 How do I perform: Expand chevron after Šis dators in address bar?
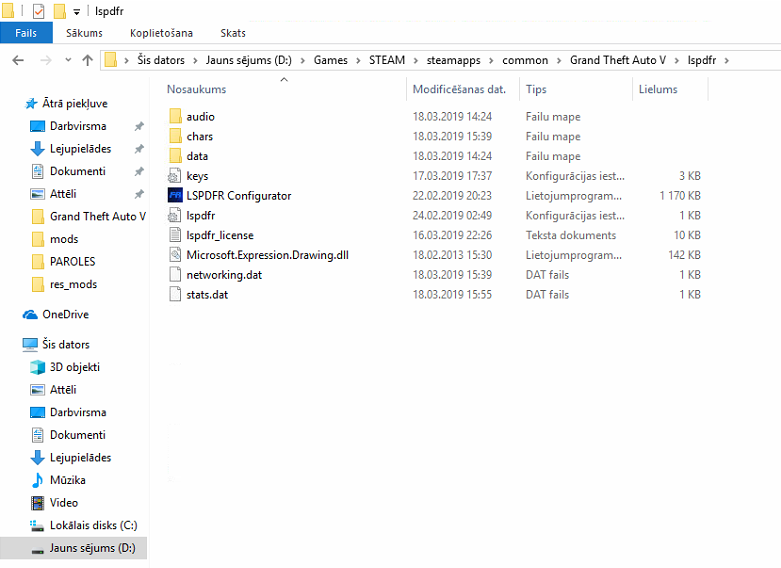195,61
